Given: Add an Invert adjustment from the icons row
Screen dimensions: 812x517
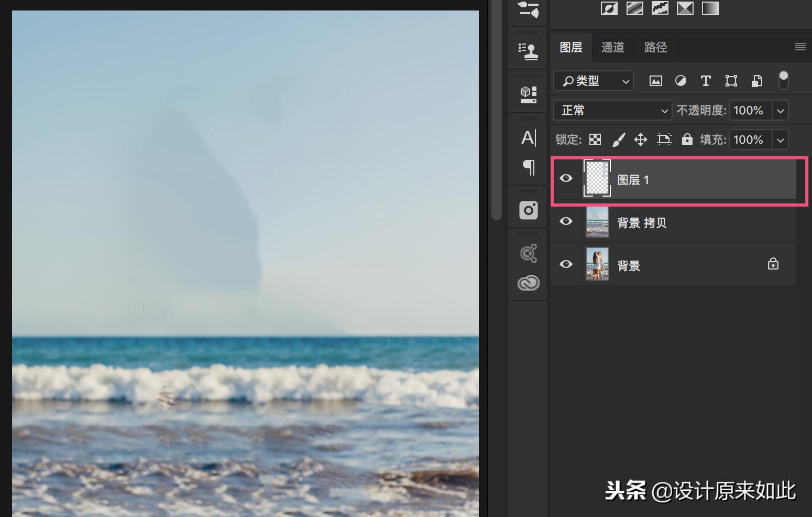Looking at the screenshot, I should 609,8.
